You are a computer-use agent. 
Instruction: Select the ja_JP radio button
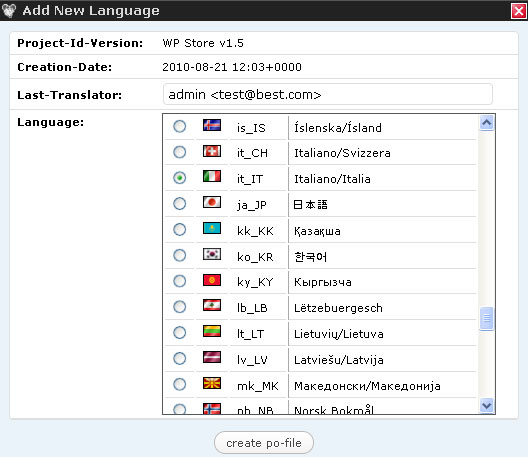[x=179, y=203]
